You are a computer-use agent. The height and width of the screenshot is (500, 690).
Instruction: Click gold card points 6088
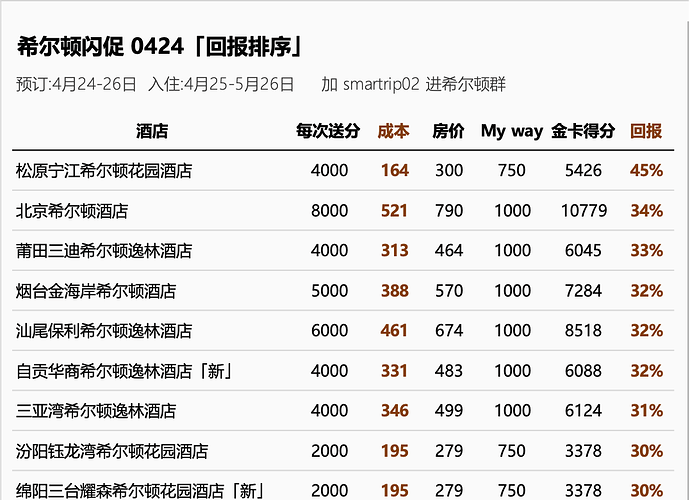pos(583,371)
